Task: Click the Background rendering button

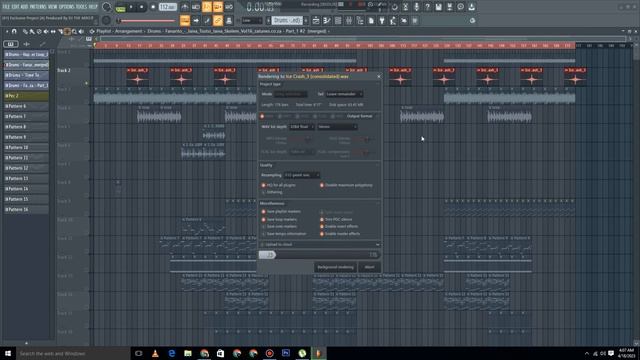Action: (x=335, y=267)
